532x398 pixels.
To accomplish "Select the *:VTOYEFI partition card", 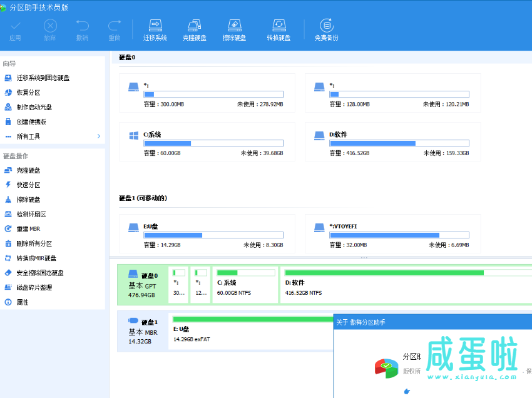I will [x=393, y=234].
